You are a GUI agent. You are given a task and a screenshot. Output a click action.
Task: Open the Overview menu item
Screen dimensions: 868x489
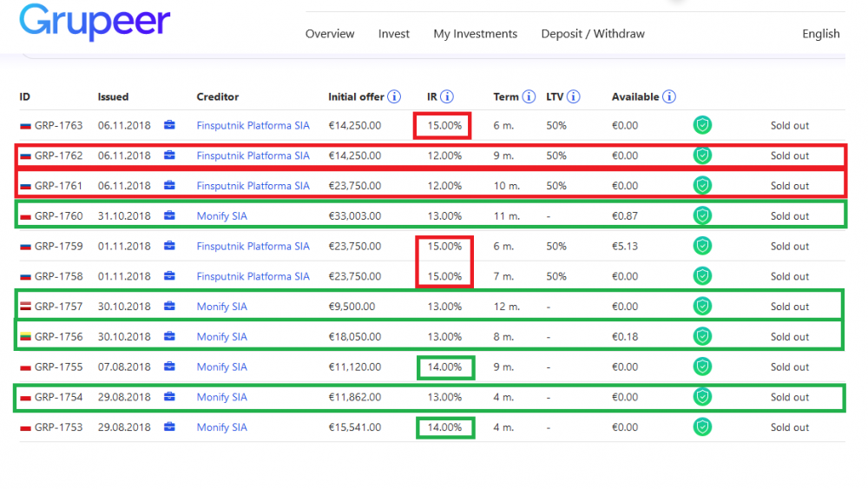point(330,34)
